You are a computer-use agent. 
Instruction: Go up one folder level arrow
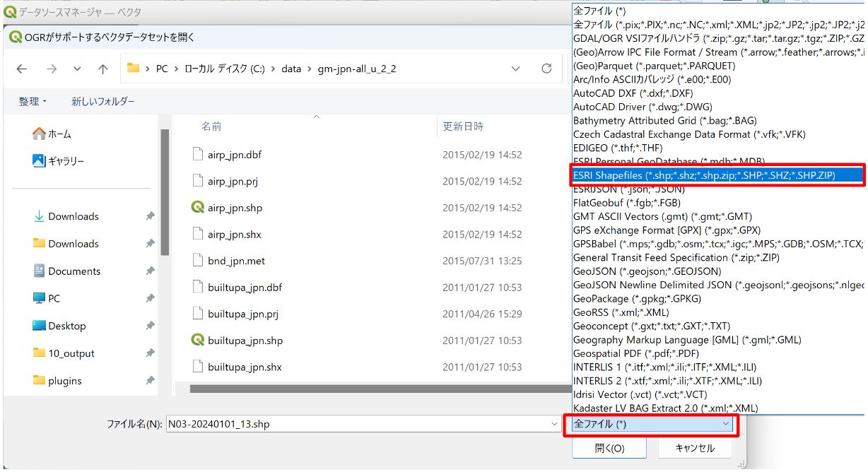coord(103,69)
